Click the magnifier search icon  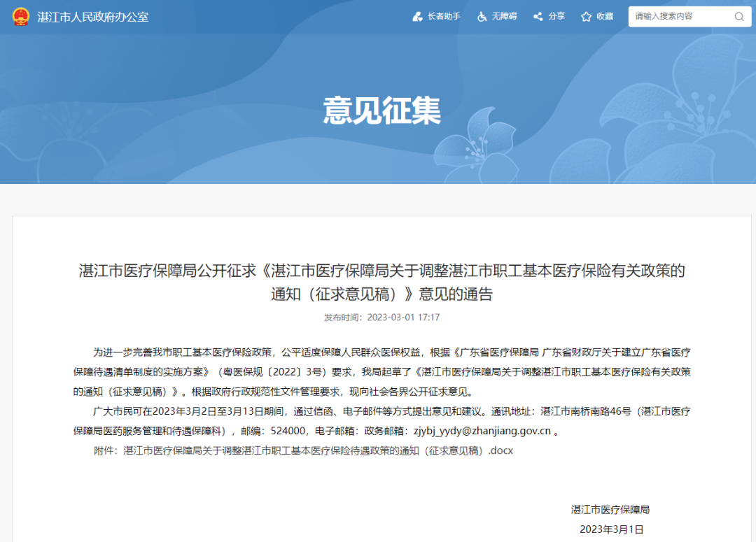739,17
